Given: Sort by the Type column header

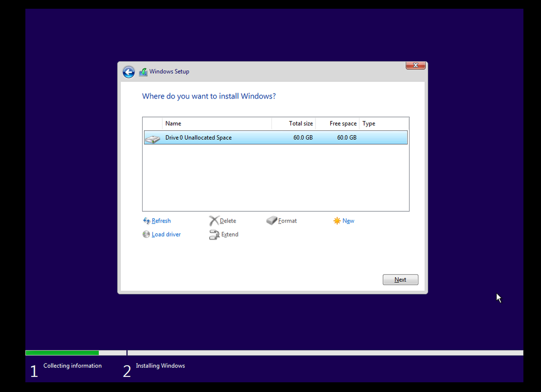Looking at the screenshot, I should tap(384, 123).
